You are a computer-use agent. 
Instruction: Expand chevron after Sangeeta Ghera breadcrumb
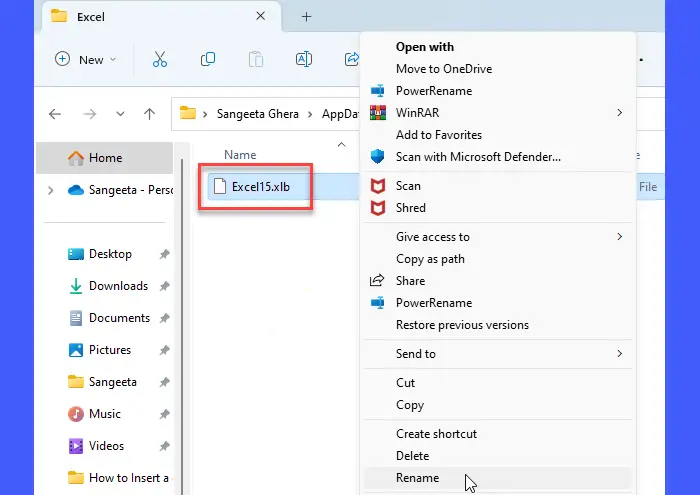pyautogui.click(x=310, y=115)
